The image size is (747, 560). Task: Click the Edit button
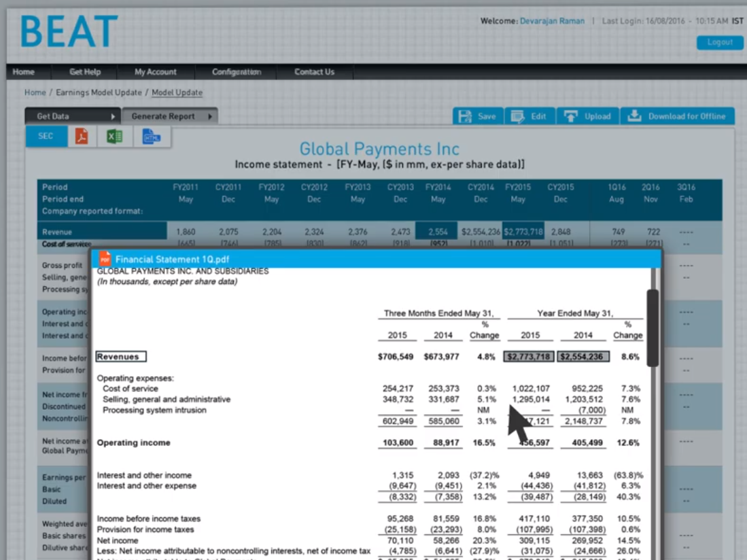point(529,116)
